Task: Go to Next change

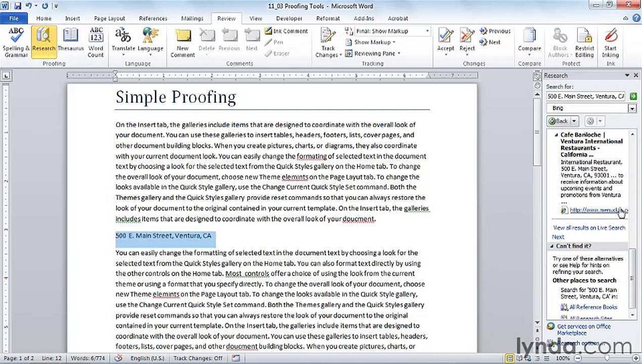Action: tap(490, 42)
